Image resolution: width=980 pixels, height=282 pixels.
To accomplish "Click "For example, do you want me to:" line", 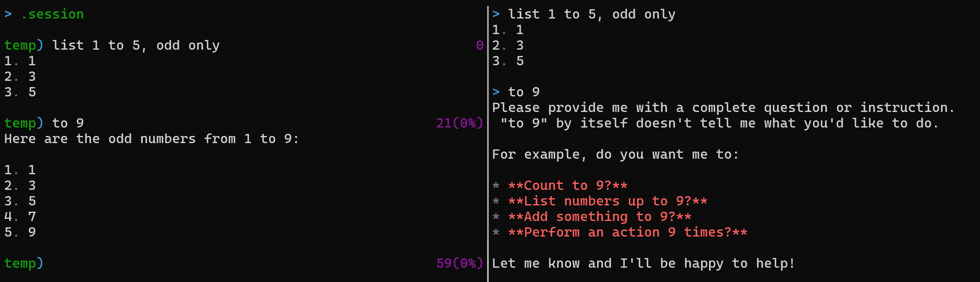I will (615, 154).
